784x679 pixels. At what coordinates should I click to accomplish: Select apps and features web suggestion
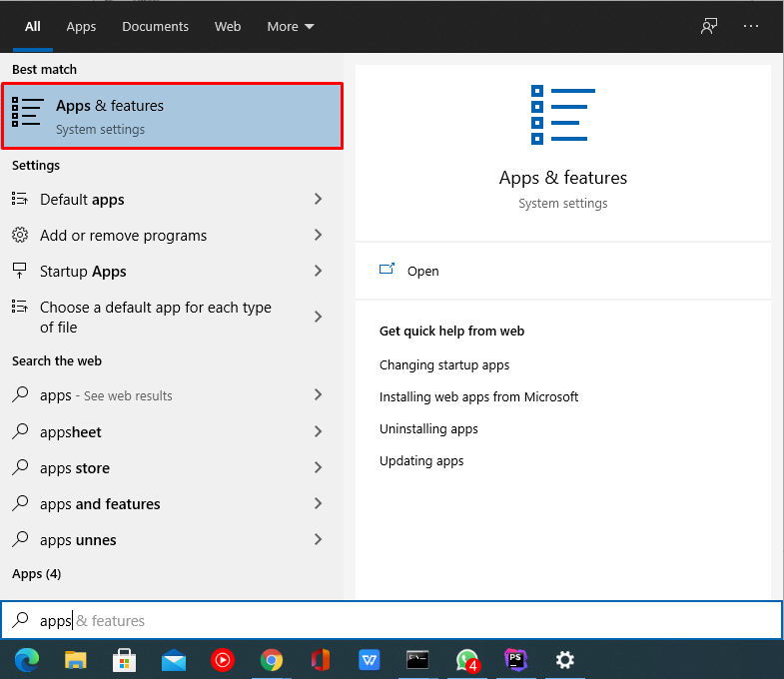point(100,504)
